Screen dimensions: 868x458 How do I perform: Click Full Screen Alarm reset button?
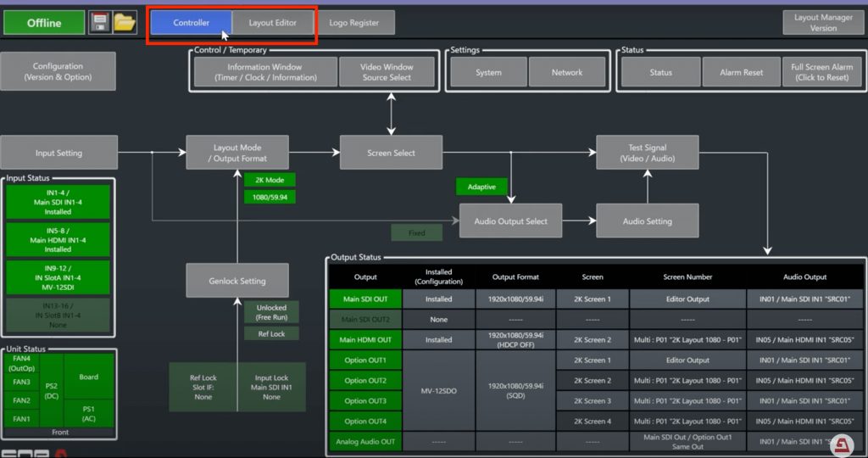click(x=822, y=72)
